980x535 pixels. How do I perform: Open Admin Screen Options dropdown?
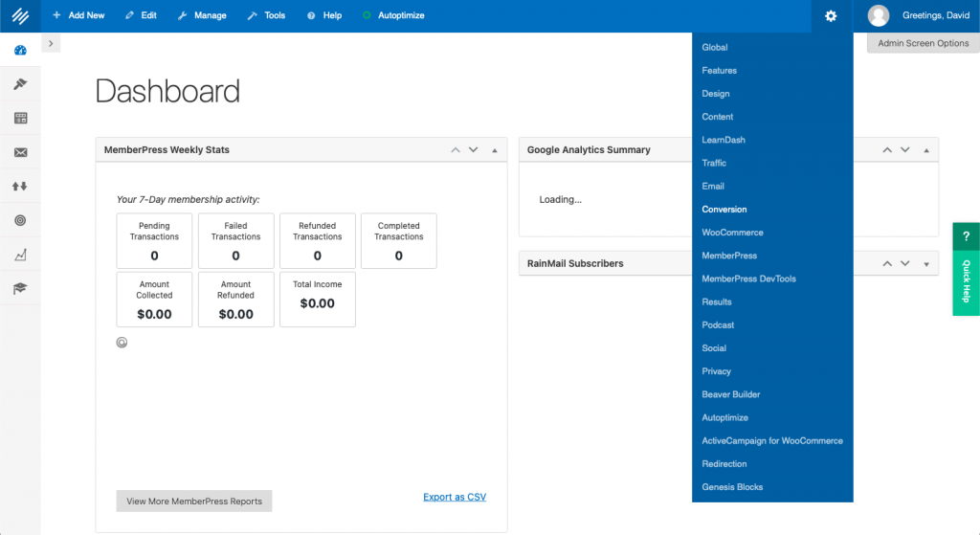coord(923,43)
